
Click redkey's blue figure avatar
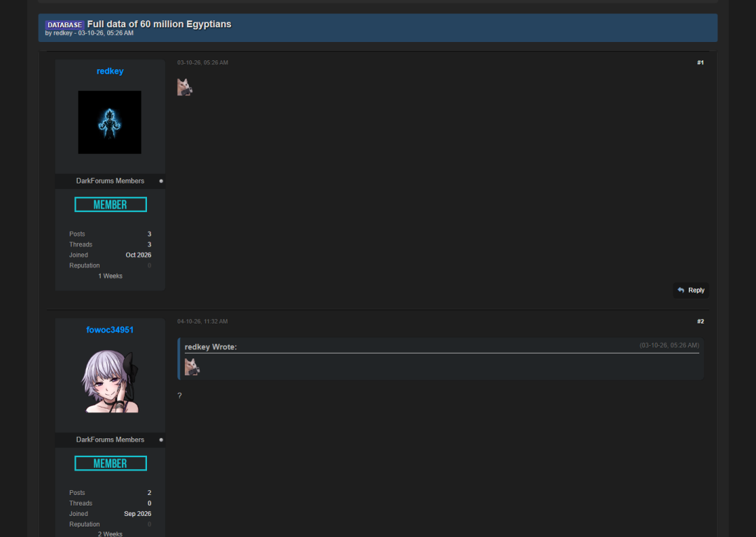[x=110, y=123]
